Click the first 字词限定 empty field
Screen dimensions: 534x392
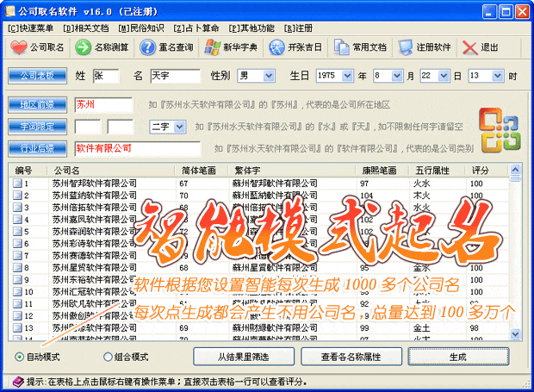coord(88,127)
